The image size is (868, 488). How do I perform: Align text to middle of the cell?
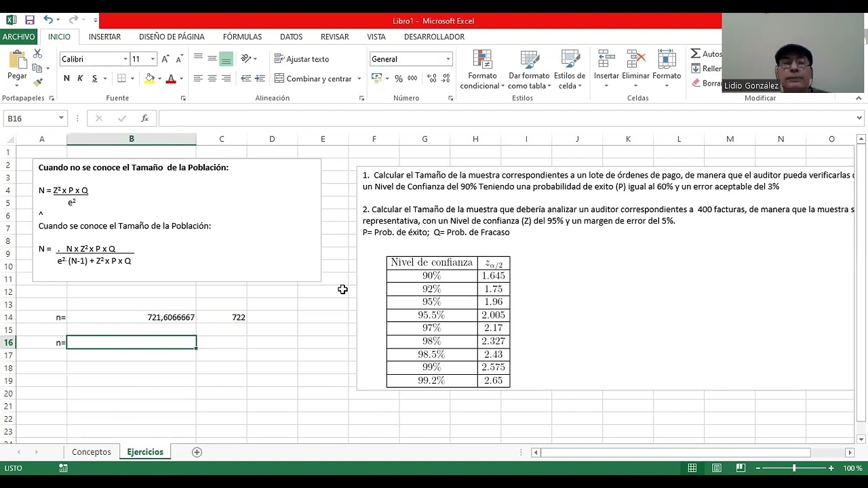click(x=212, y=59)
